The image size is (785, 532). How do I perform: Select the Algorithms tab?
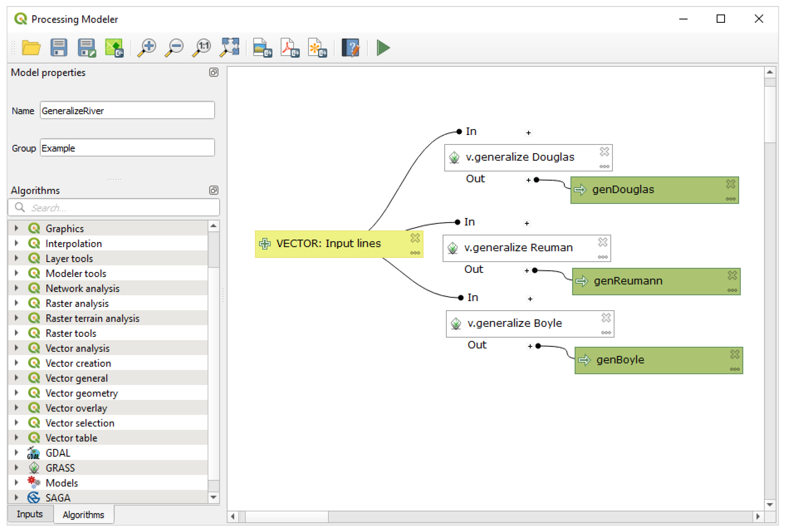[84, 515]
